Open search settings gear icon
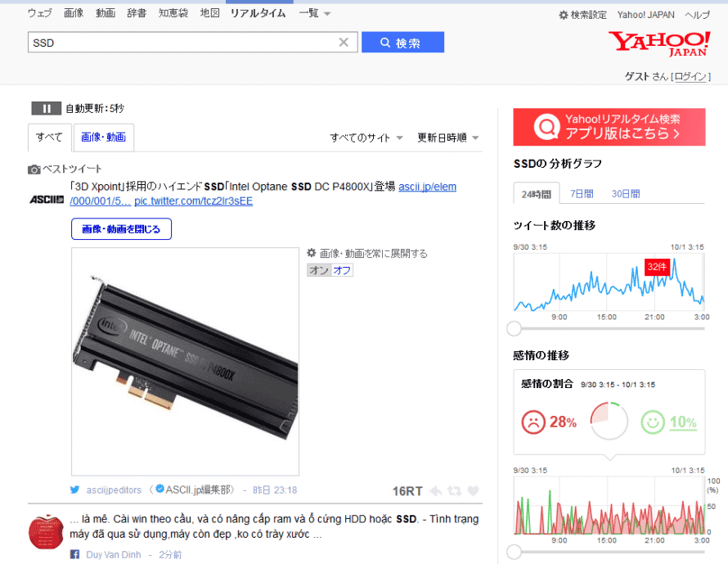Image resolution: width=728 pixels, height=564 pixels. tap(564, 15)
